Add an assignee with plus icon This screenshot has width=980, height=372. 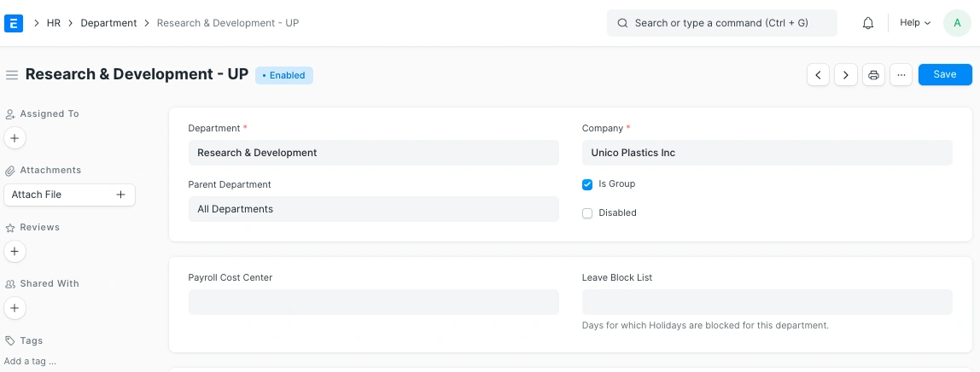[x=15, y=137]
